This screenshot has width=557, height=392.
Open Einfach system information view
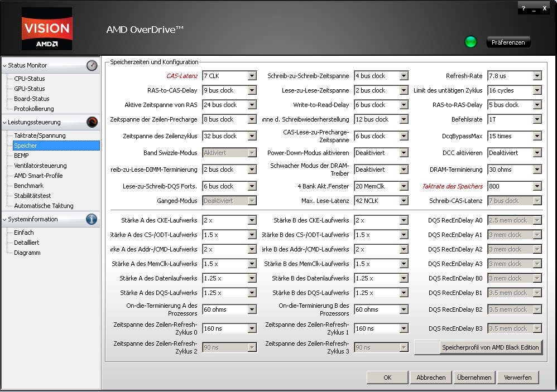[x=24, y=233]
